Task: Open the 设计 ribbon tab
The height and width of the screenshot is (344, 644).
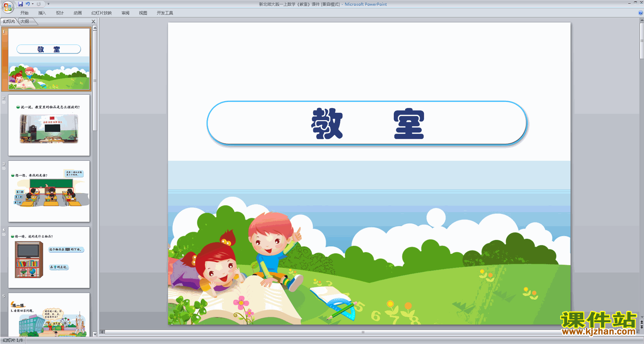Action: coord(60,13)
